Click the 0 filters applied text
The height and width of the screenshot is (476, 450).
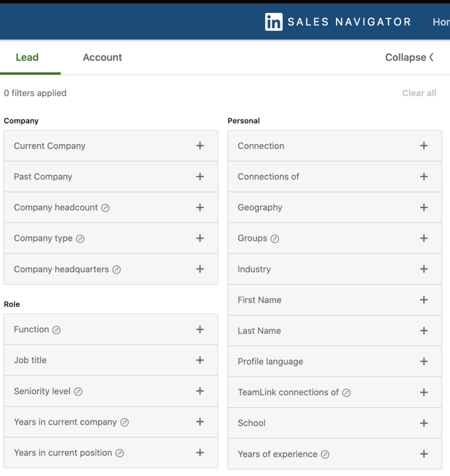click(35, 93)
